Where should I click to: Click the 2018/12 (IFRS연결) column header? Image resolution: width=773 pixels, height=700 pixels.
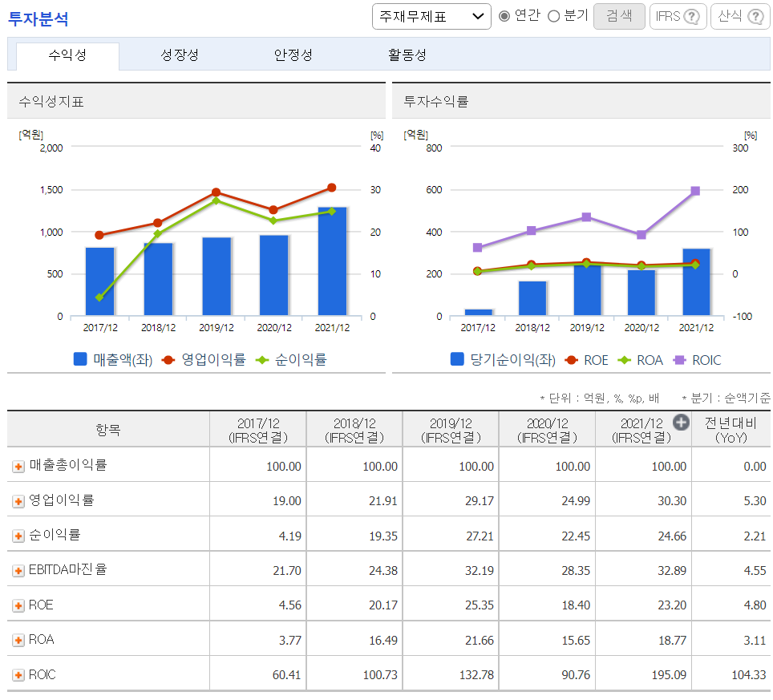[x=354, y=430]
